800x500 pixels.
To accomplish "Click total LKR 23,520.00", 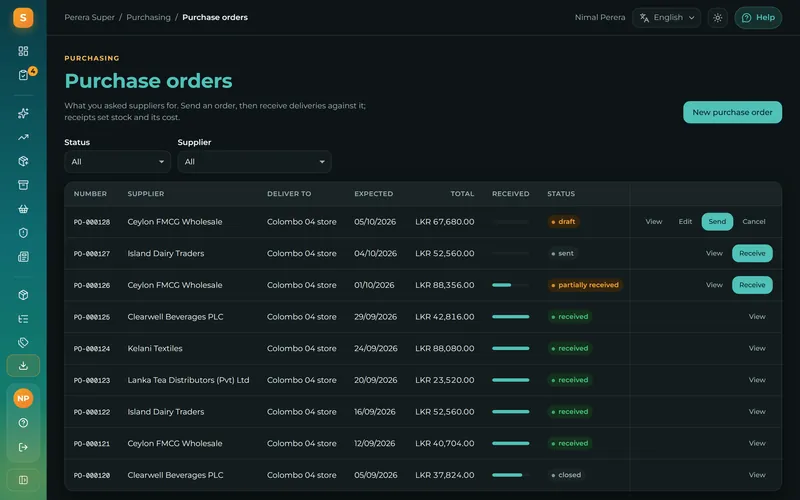I will click(x=444, y=380).
